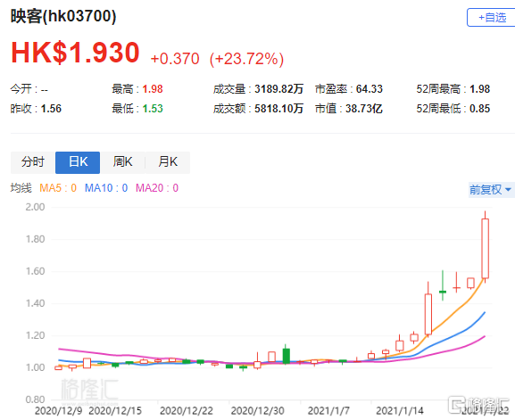Click the current price HK$1.930
Screen dimensions: 515x420
click(x=76, y=53)
